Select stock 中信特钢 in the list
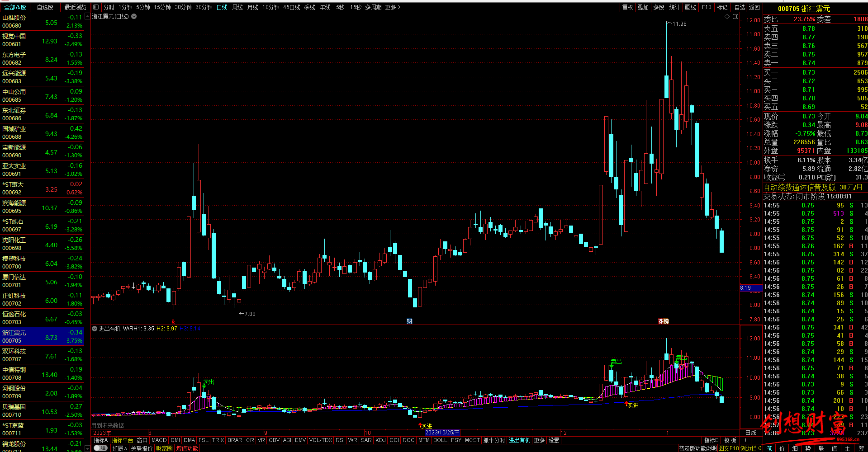 (x=42, y=373)
